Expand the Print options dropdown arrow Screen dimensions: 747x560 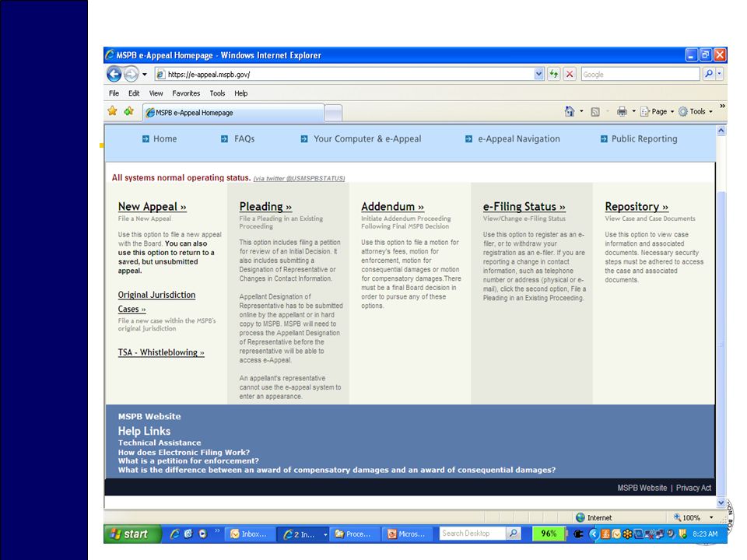633,111
